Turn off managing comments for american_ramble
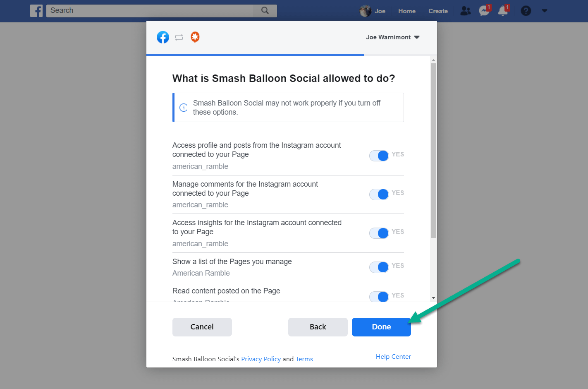 pyautogui.click(x=379, y=194)
